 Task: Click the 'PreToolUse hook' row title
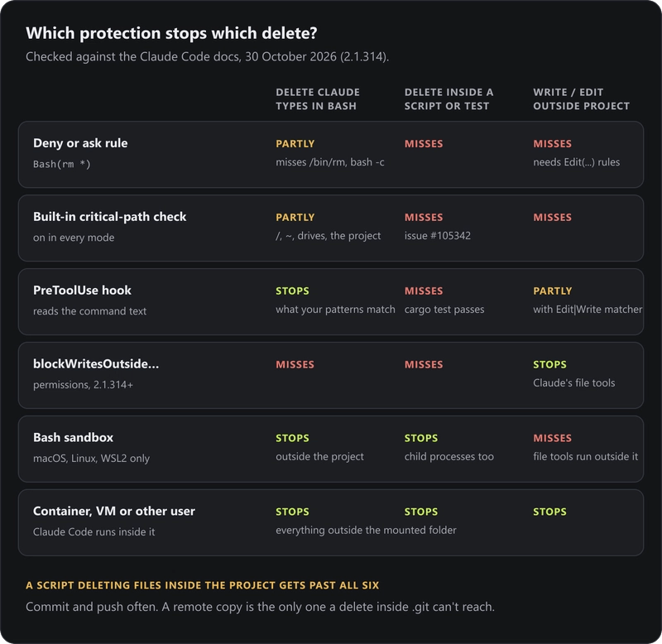pyautogui.click(x=82, y=290)
